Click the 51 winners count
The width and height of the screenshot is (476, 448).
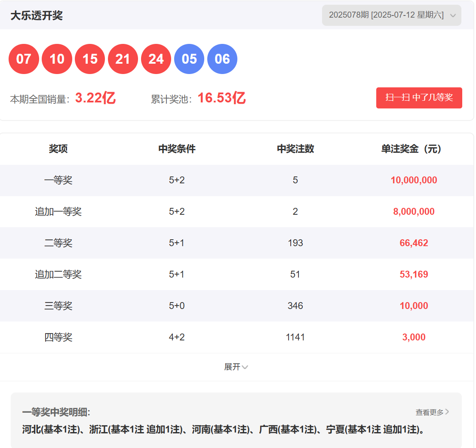pyautogui.click(x=295, y=274)
